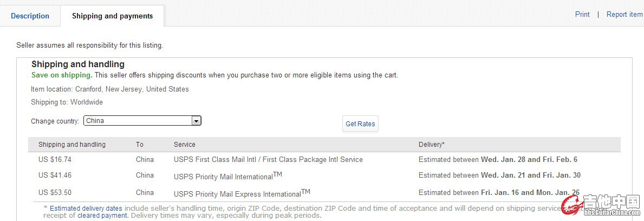Click the US $16.74 shipping price

click(55, 160)
